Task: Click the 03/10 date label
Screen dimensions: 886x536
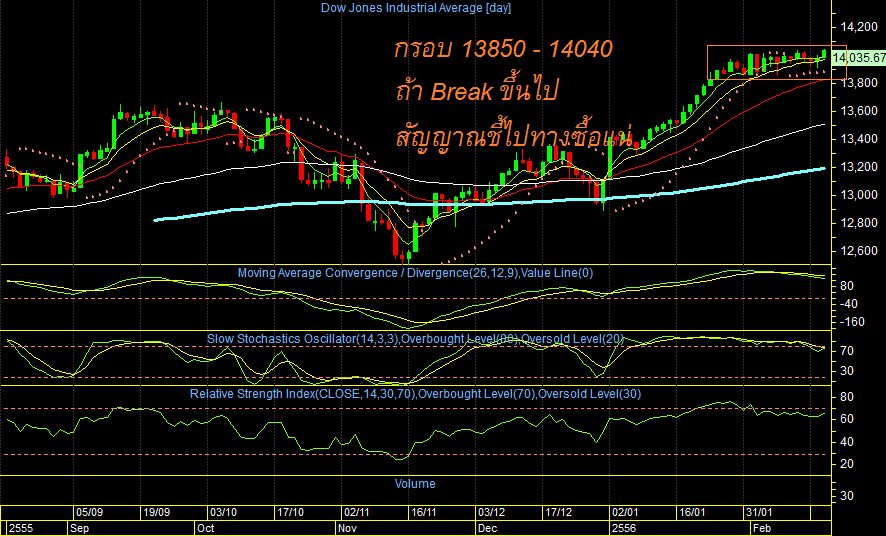Action: tap(223, 513)
